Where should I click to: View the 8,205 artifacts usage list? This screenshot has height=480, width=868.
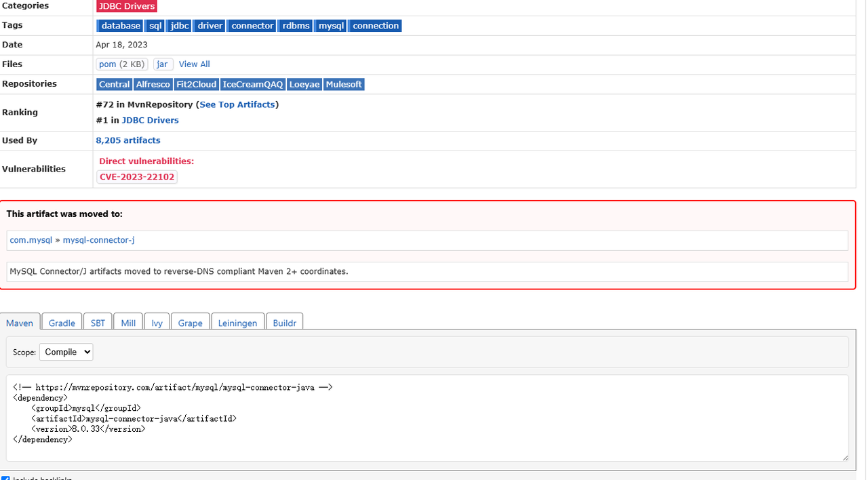tap(128, 140)
